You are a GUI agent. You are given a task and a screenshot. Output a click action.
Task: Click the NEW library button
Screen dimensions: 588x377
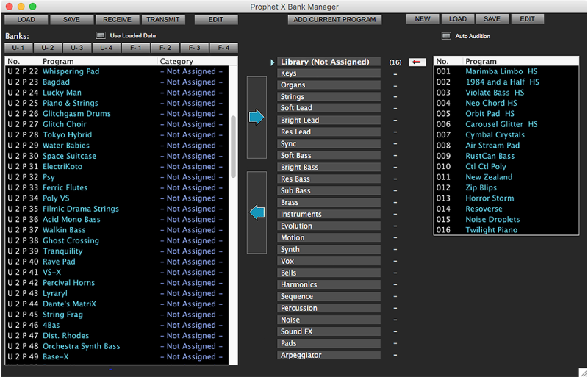click(x=423, y=19)
